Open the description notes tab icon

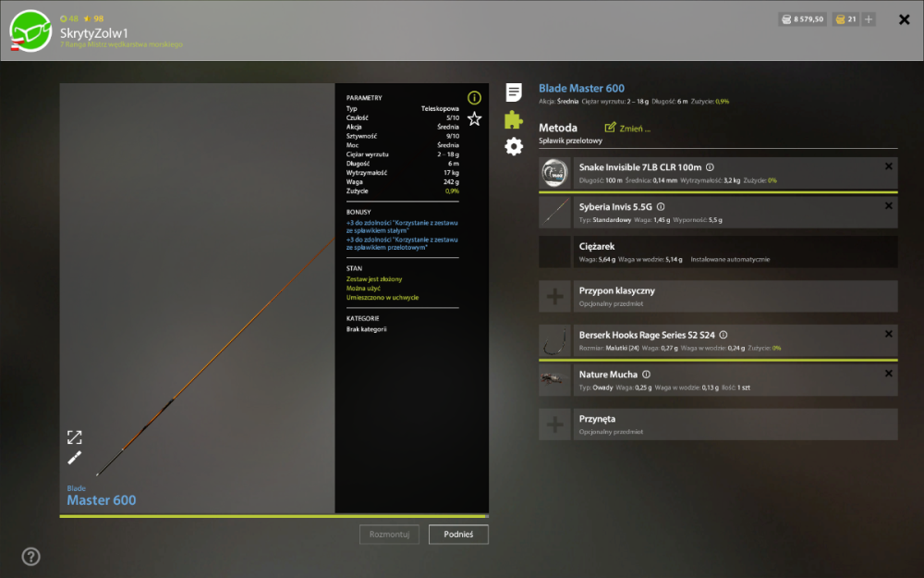(514, 92)
